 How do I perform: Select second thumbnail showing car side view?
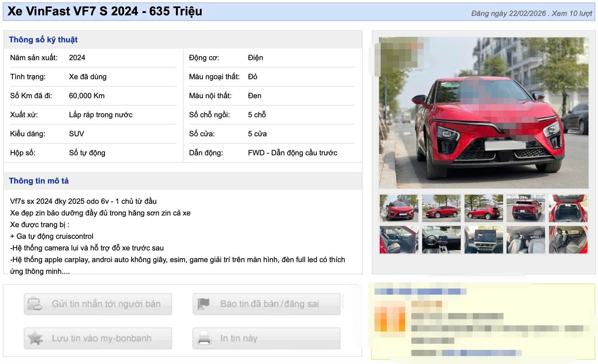(x=441, y=208)
